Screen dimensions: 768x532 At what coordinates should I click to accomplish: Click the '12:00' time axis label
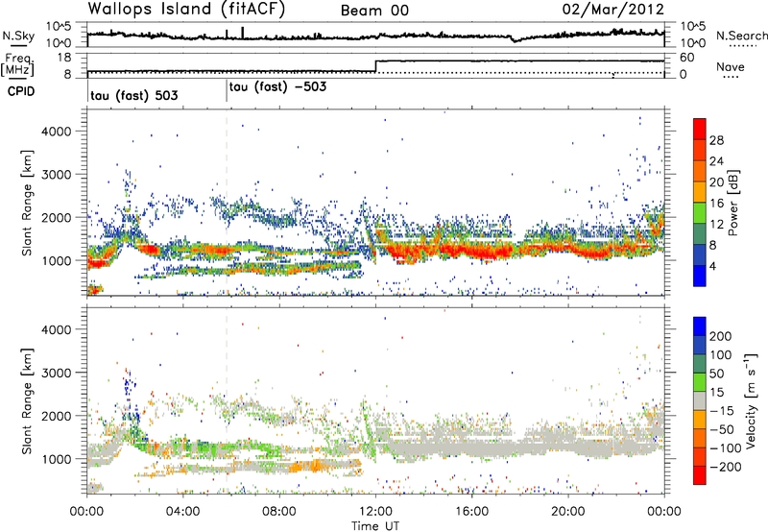click(x=375, y=512)
